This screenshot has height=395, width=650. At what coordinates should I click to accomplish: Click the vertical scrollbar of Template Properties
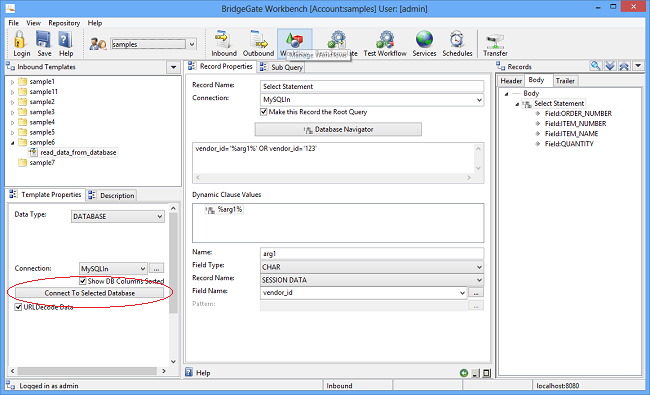tap(173, 285)
